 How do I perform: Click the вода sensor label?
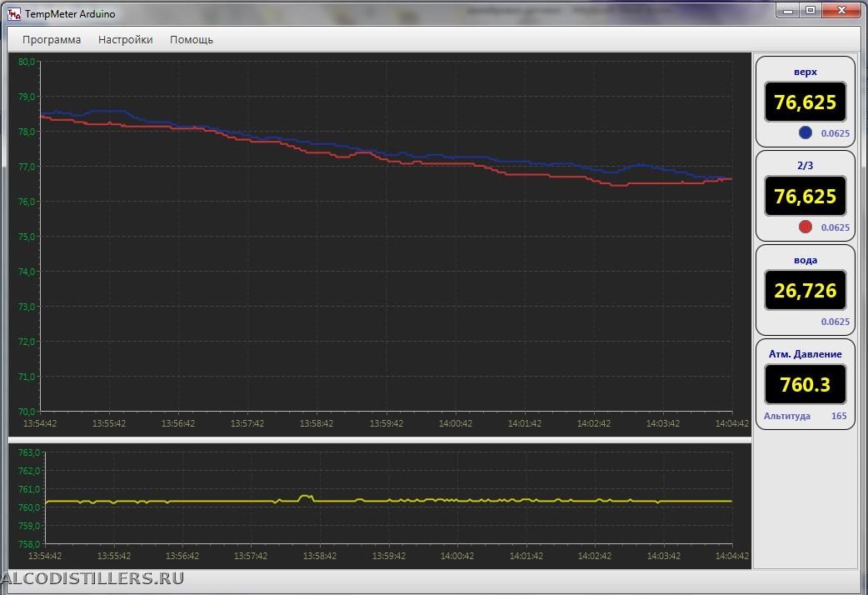pos(806,260)
